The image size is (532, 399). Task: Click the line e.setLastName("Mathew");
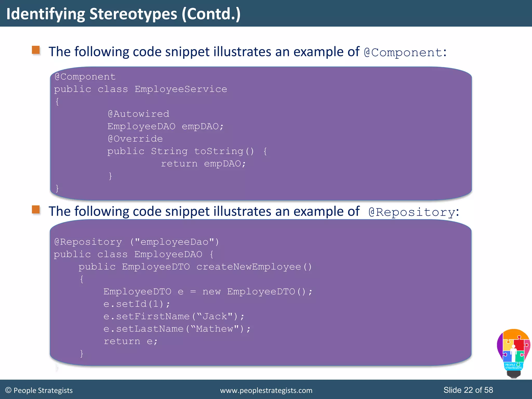[x=177, y=329]
